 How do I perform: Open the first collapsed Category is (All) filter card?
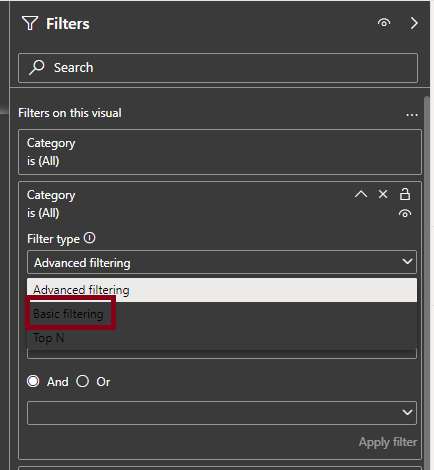(x=220, y=152)
